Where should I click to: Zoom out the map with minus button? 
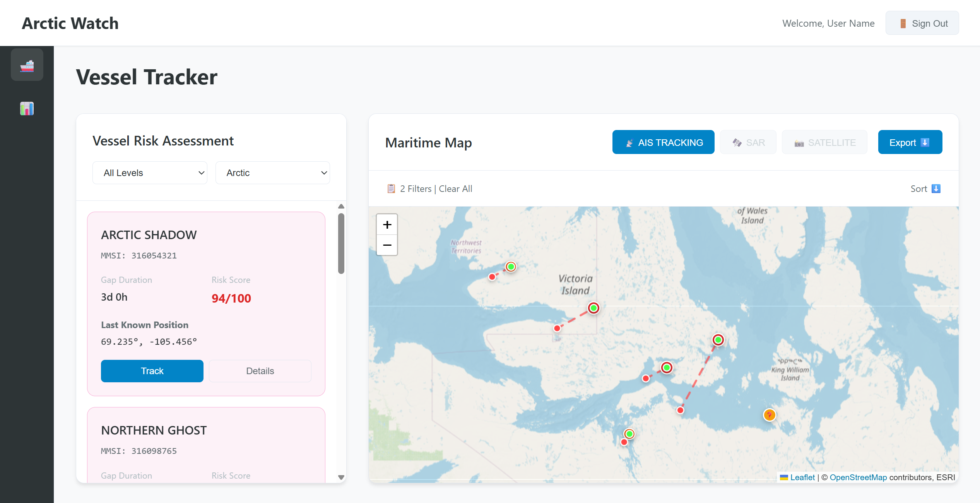(x=387, y=245)
